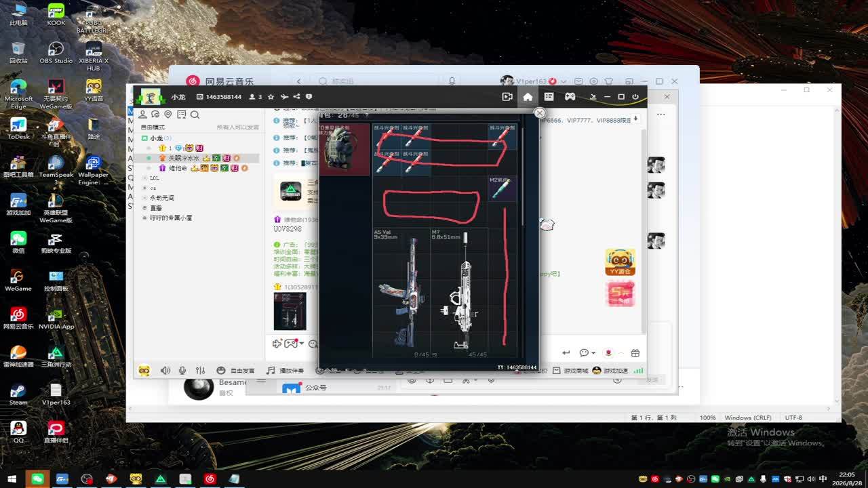Image resolution: width=868 pixels, height=488 pixels.
Task: Open the Windows Start menu
Action: 12,479
